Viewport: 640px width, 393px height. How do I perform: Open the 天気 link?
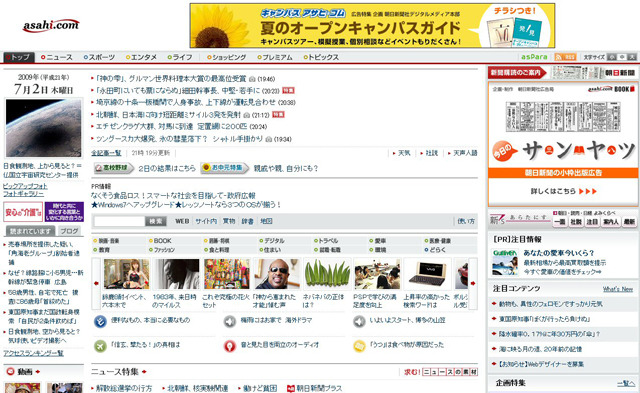coord(404,153)
